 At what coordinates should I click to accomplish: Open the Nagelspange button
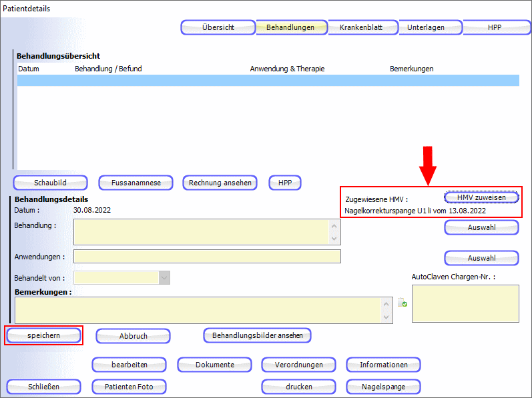pos(383,387)
